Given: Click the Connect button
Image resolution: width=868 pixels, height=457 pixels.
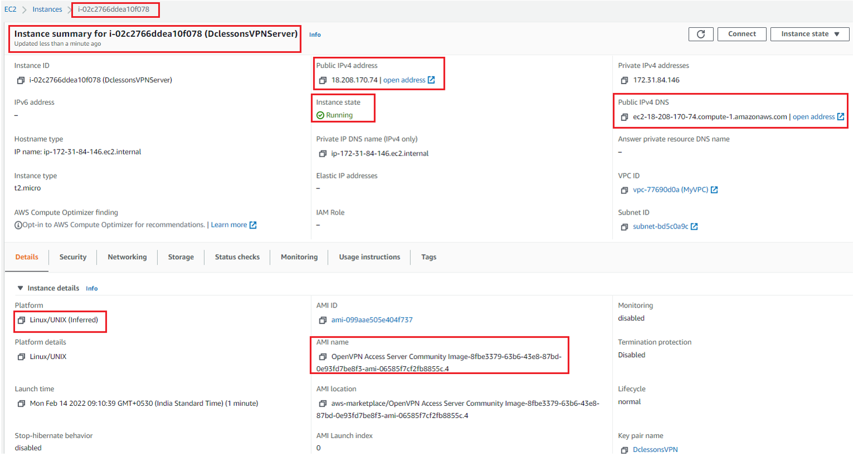Looking at the screenshot, I should 742,34.
